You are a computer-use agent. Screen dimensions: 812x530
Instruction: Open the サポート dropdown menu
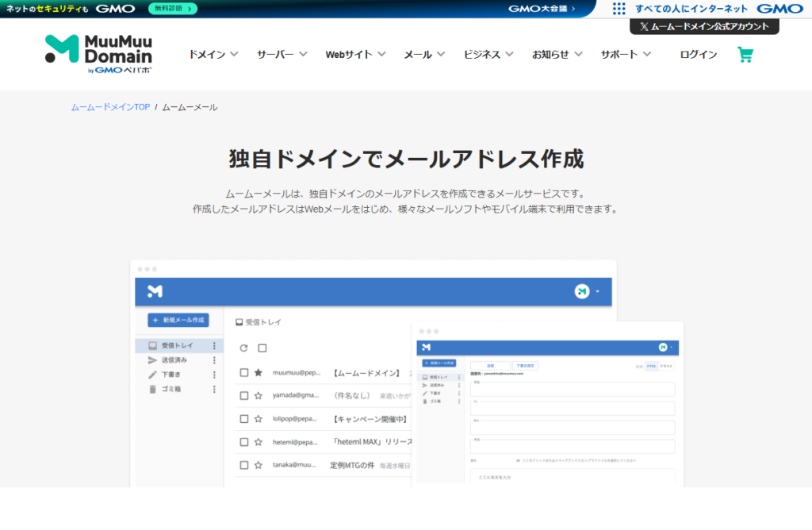[625, 55]
